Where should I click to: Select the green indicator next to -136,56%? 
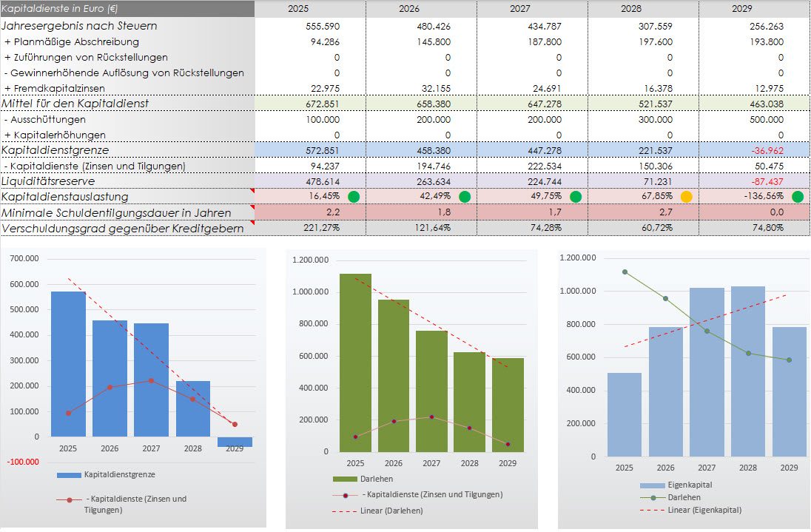click(x=798, y=197)
